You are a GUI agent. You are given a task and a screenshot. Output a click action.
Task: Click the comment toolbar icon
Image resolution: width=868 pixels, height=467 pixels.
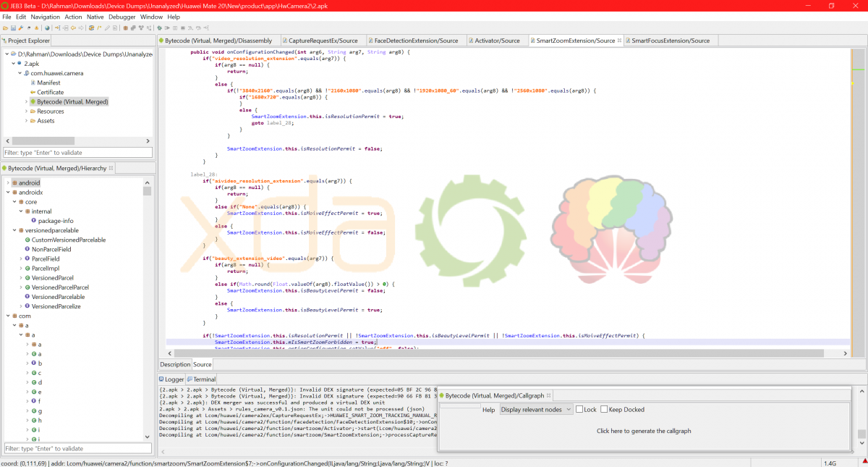[99, 28]
